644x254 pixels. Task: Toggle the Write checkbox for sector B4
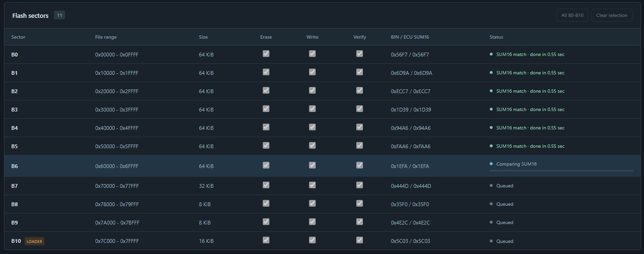[x=312, y=127]
